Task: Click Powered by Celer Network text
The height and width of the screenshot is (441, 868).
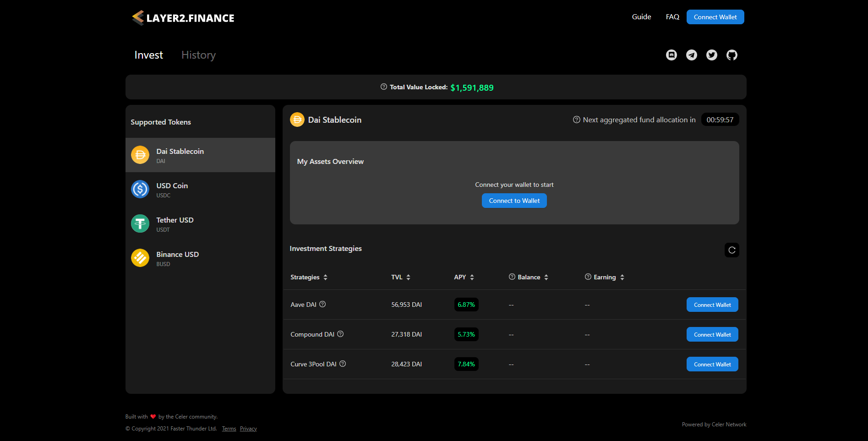Action: [714, 425]
